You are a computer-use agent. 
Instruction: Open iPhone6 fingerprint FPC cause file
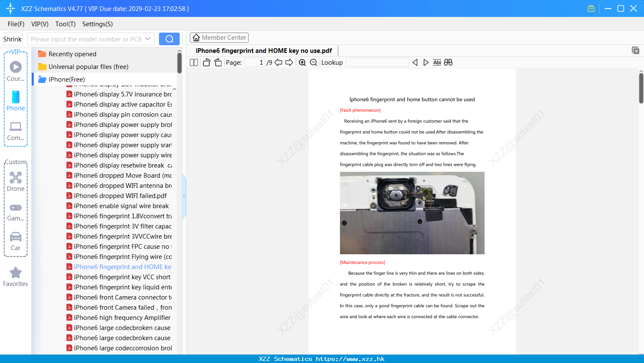[119, 247]
